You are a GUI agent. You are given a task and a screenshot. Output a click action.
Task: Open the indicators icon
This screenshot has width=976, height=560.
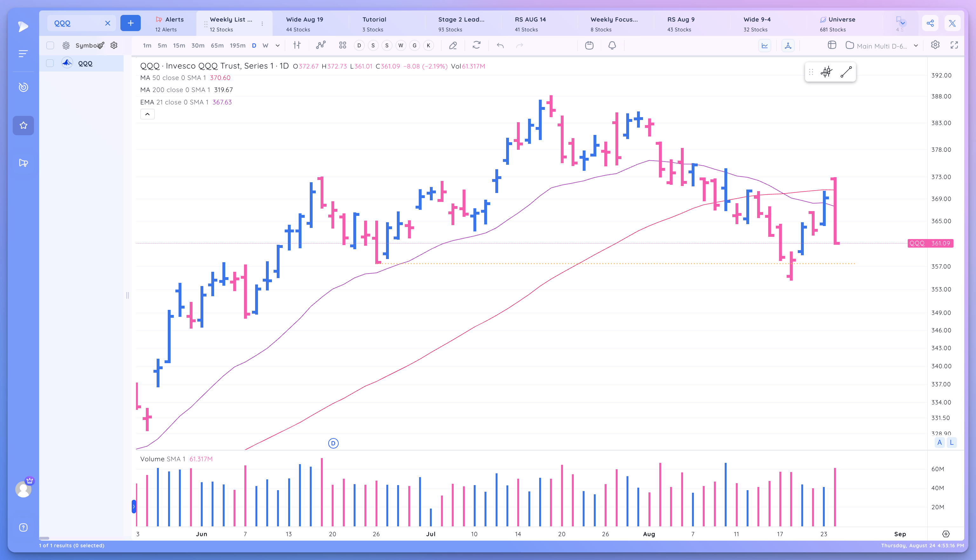(321, 45)
